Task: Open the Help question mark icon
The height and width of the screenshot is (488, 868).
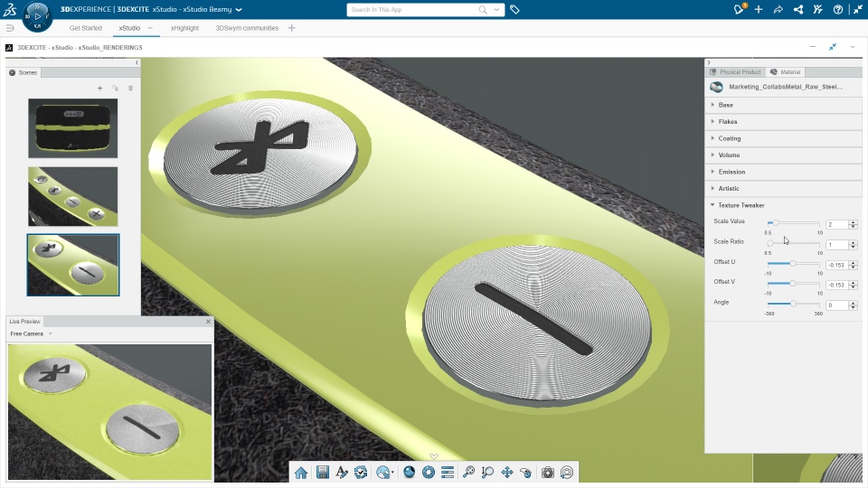Action: (x=838, y=9)
